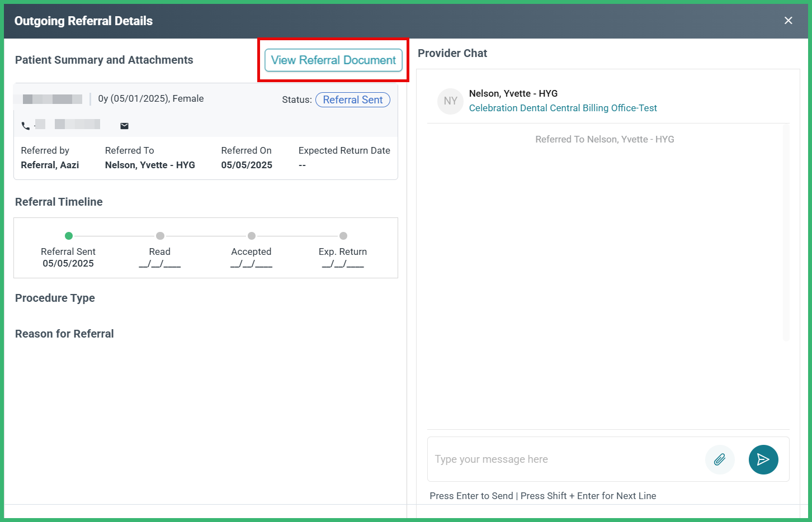Send the chat message with the arrow icon
Screen dimensions: 812x522
[x=763, y=459]
